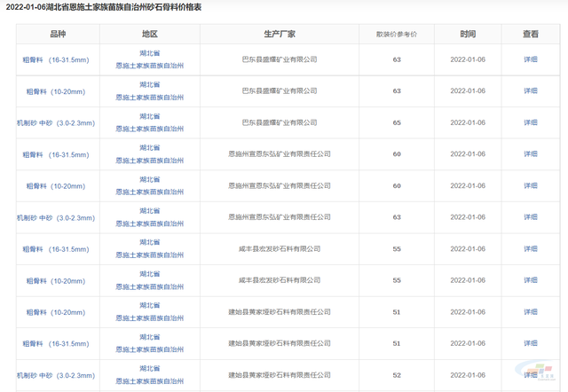Viewport: 568px width, 392px height.
Task: Open 详细 for 咸丰县宏发砂石料 16-31.5mm row
Action: tap(530, 249)
